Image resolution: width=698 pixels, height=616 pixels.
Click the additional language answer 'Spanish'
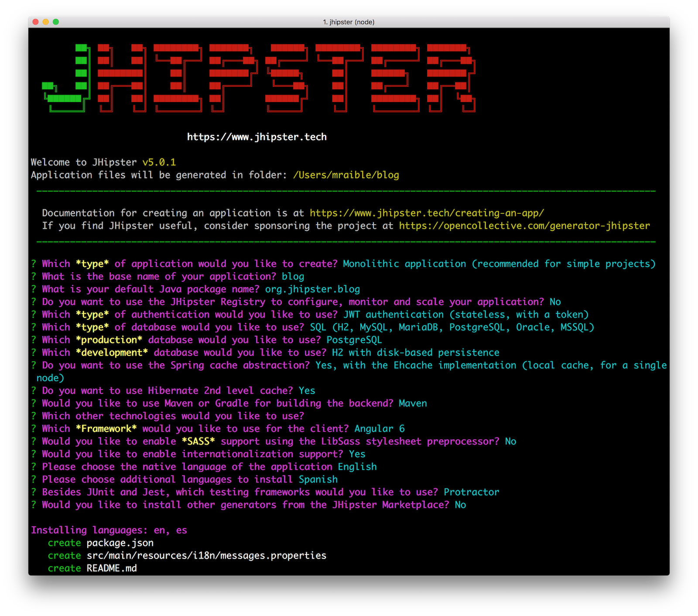point(318,479)
